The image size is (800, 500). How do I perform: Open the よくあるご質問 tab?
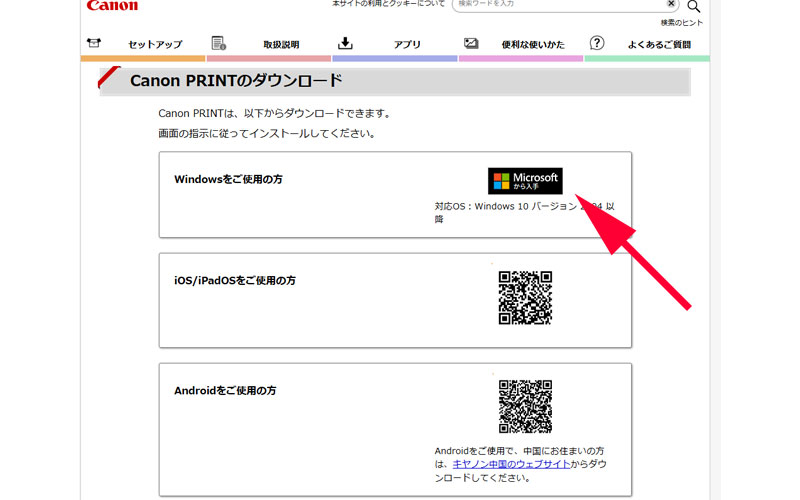coord(659,45)
